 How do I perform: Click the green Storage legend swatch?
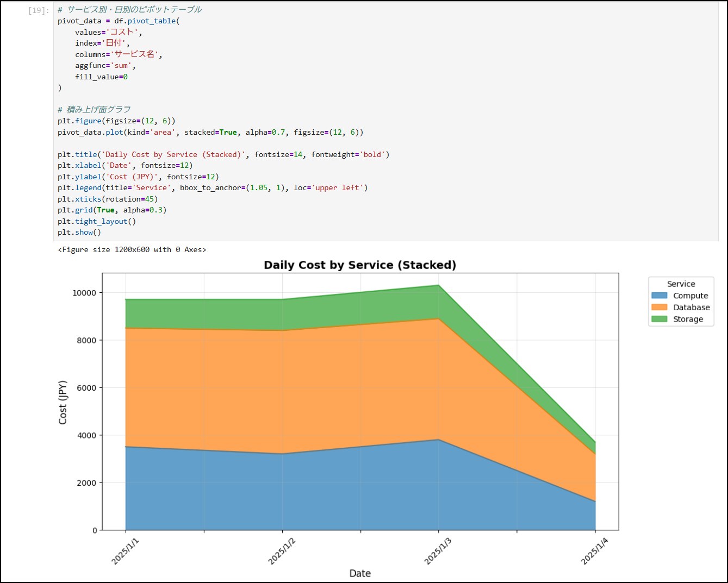pyautogui.click(x=659, y=319)
